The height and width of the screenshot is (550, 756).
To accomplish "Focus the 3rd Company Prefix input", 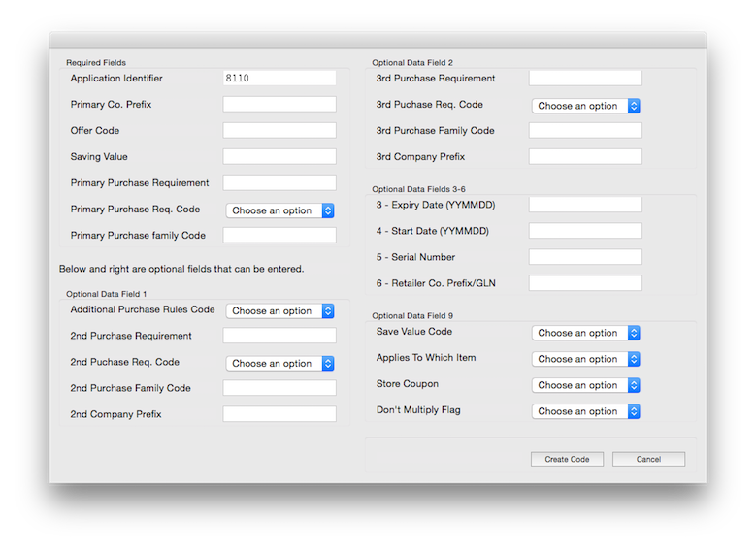I will [x=585, y=156].
